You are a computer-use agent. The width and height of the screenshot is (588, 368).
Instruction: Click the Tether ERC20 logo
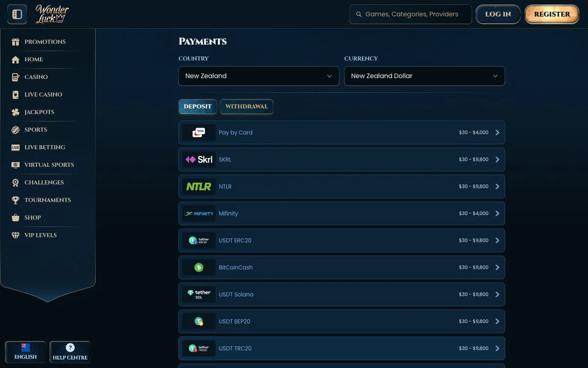tap(199, 240)
